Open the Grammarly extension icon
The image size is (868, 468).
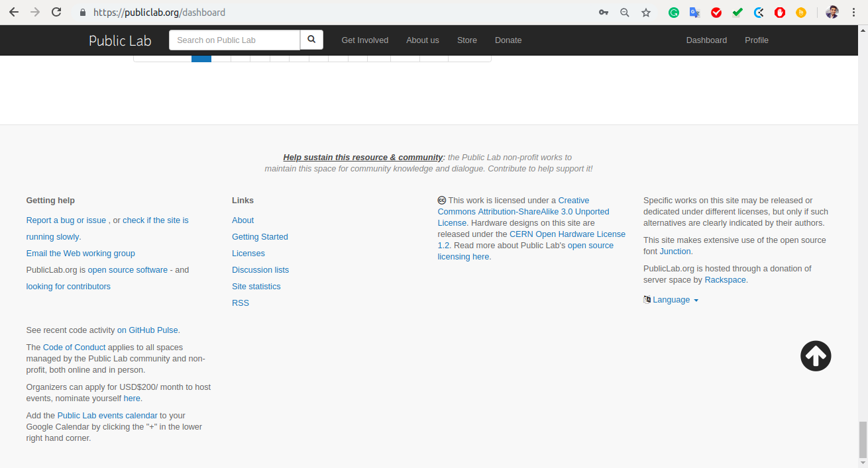(x=674, y=12)
